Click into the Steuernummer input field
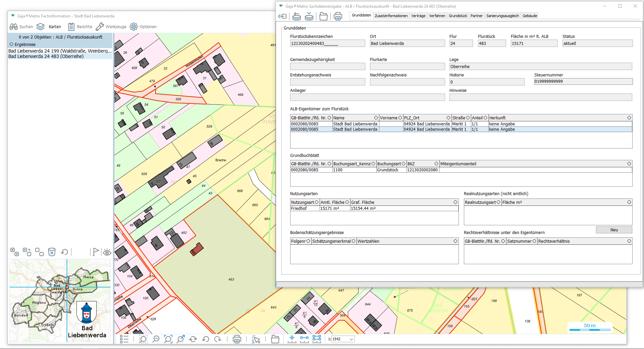 [583, 81]
